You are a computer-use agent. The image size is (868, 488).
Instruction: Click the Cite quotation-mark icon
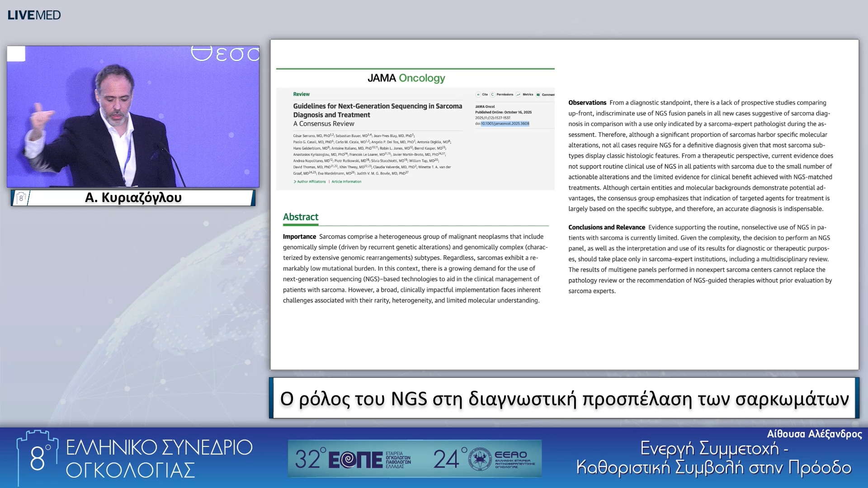(478, 94)
